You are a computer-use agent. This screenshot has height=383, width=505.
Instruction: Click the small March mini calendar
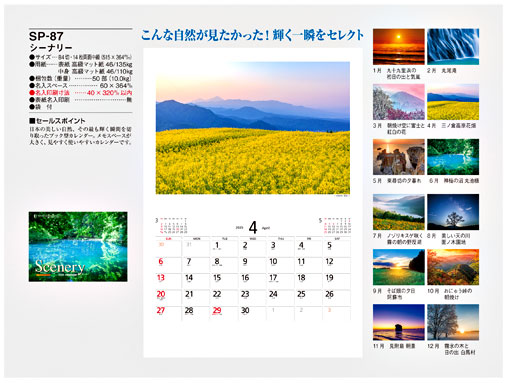point(171,226)
